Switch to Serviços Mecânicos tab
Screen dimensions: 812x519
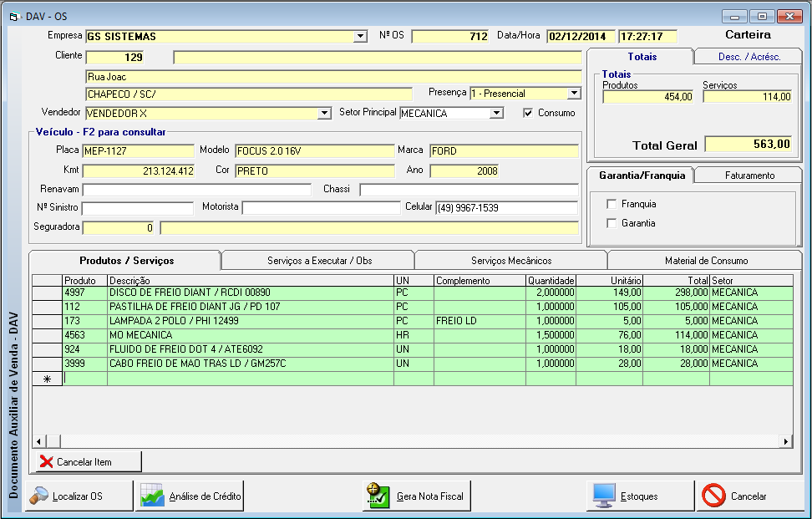coord(510,261)
